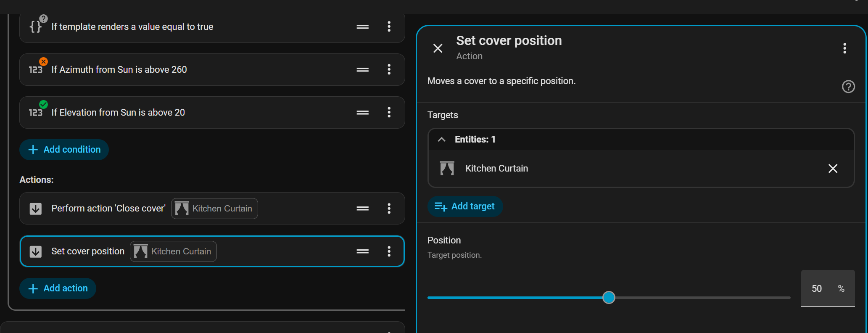Open menu for template renders condition
This screenshot has height=333, width=868.
tap(389, 26)
